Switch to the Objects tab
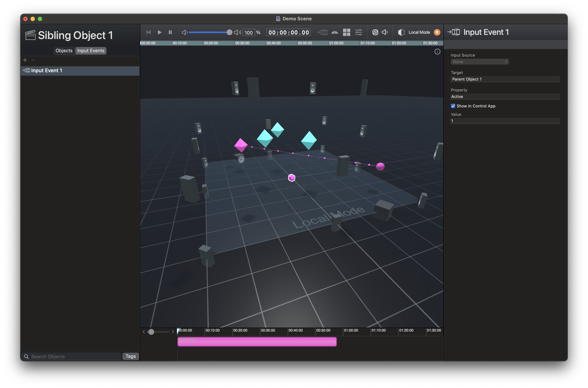This screenshot has width=588, height=388. (x=64, y=50)
